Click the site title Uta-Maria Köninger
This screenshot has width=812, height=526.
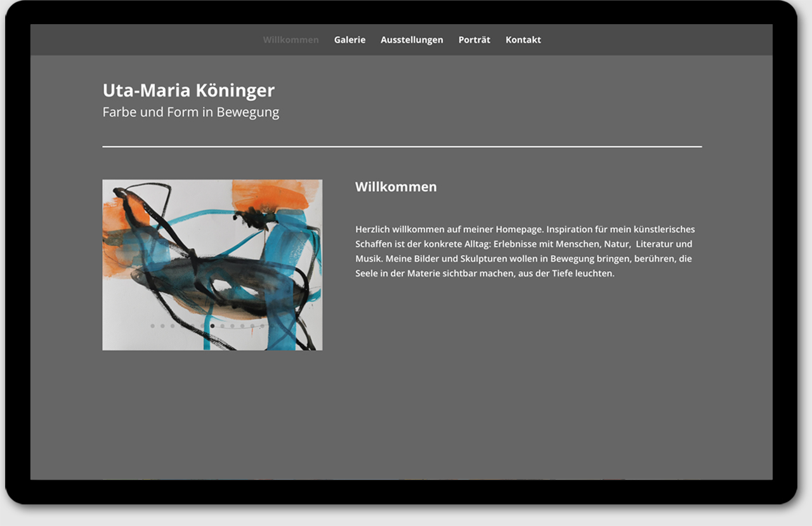[188, 91]
